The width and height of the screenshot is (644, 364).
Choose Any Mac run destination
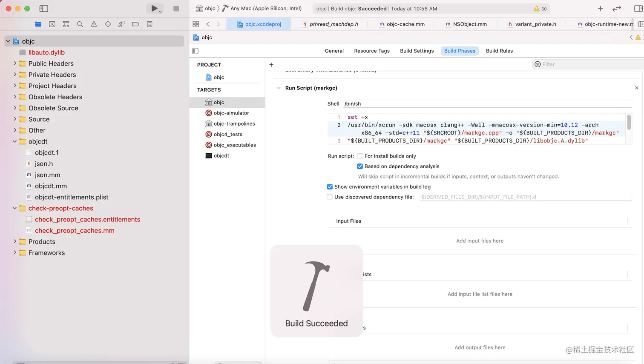pos(262,9)
